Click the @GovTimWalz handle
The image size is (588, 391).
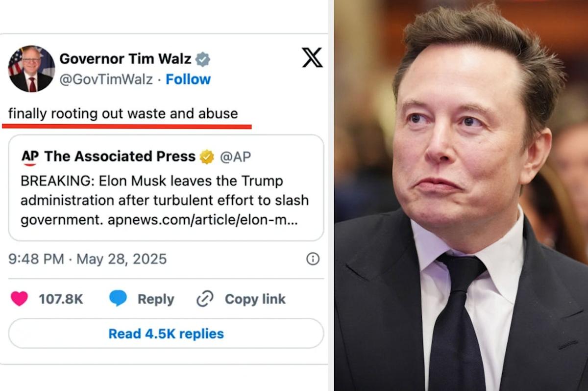tap(106, 79)
